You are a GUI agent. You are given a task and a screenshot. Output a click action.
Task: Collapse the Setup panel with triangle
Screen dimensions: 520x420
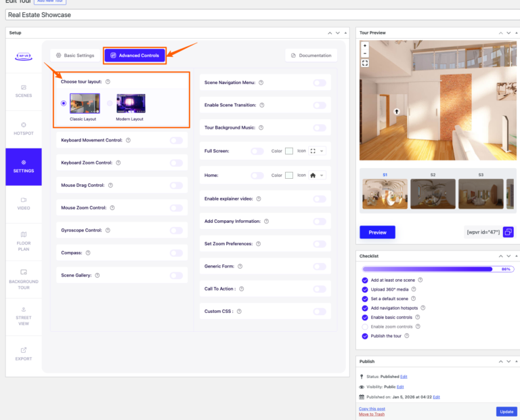[x=345, y=33]
